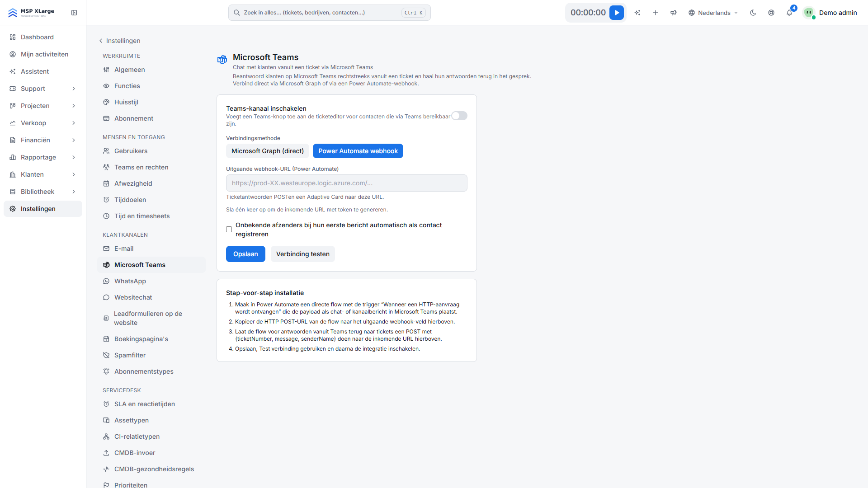Expand the Projecten menu chevron
The height and width of the screenshot is (488, 868).
point(74,106)
